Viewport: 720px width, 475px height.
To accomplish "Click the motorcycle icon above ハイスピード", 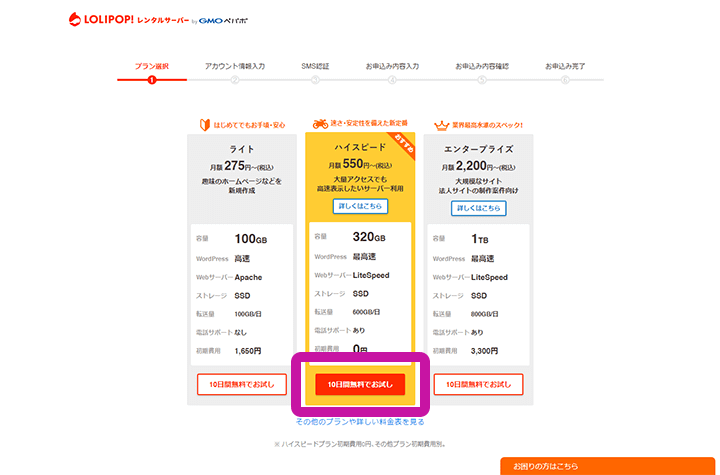I will point(320,125).
